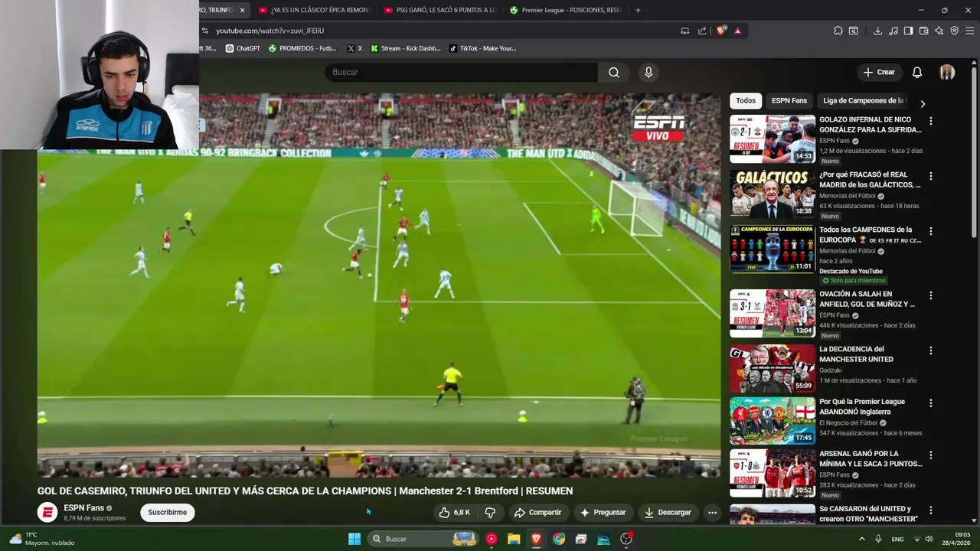Open File Explorer from taskbar
980x551 pixels.
coord(514,539)
